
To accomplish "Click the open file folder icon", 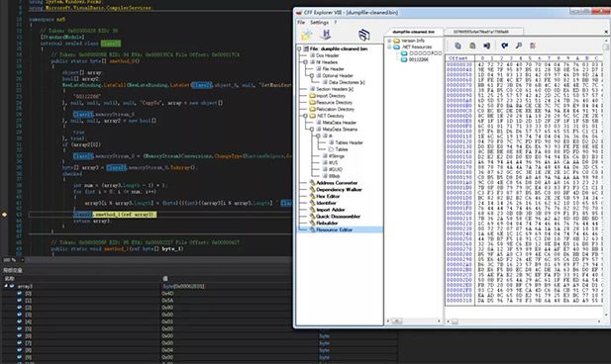I will [306, 35].
